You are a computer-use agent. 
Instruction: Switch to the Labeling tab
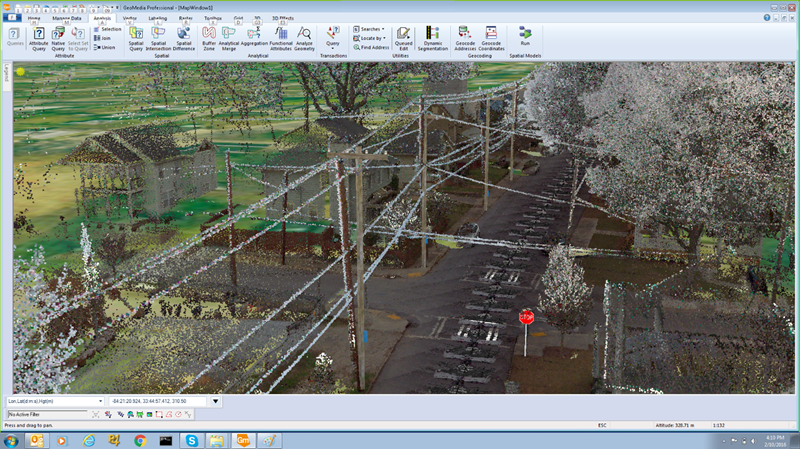[158, 18]
